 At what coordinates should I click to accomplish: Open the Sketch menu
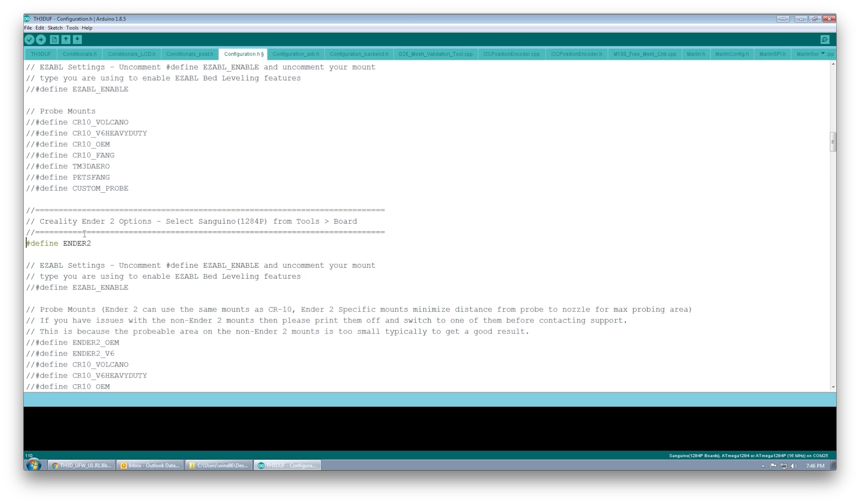point(55,27)
